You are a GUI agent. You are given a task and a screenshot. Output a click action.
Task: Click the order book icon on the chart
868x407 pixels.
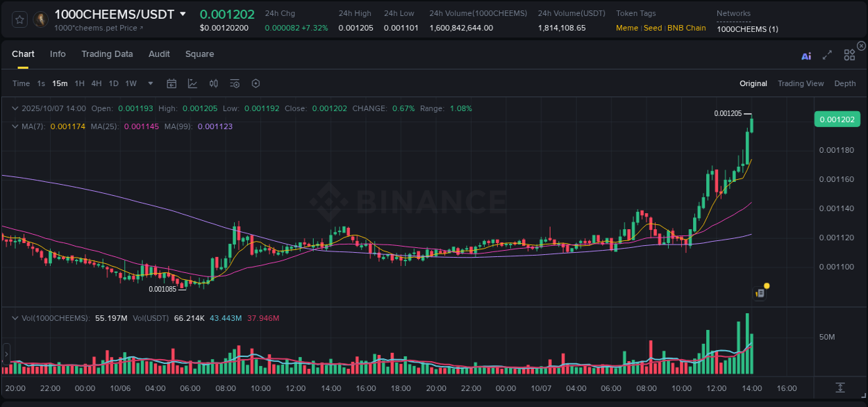758,292
